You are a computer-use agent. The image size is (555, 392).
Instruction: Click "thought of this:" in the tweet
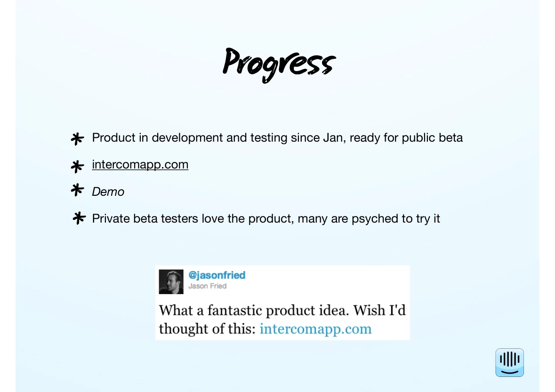207,328
